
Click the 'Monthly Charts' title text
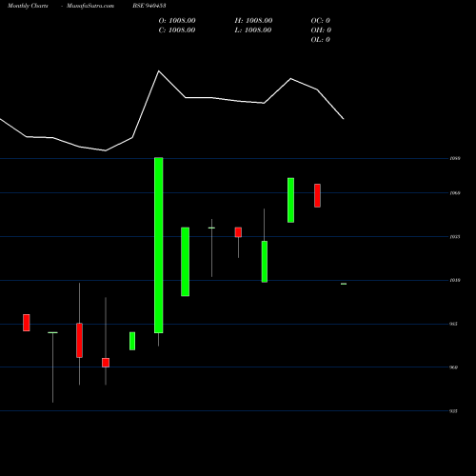(x=28, y=6)
